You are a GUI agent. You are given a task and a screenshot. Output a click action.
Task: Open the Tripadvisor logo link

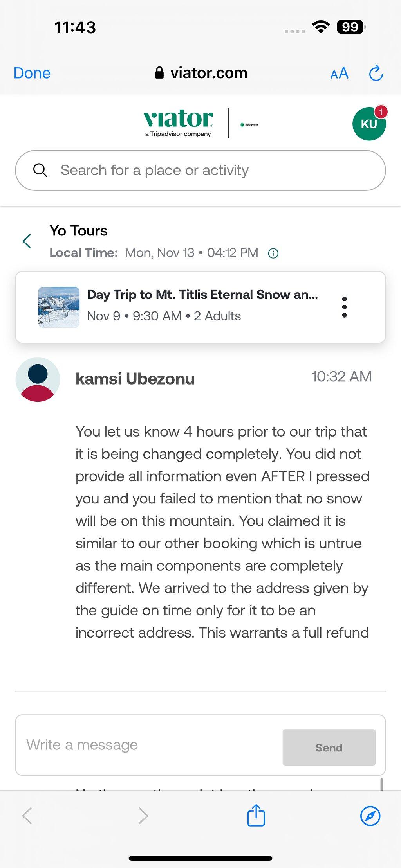pyautogui.click(x=249, y=124)
